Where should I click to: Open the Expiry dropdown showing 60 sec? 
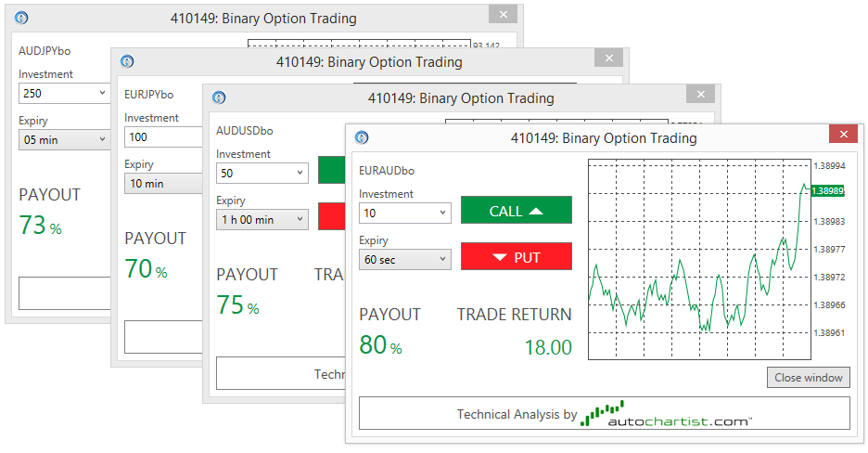click(x=404, y=259)
